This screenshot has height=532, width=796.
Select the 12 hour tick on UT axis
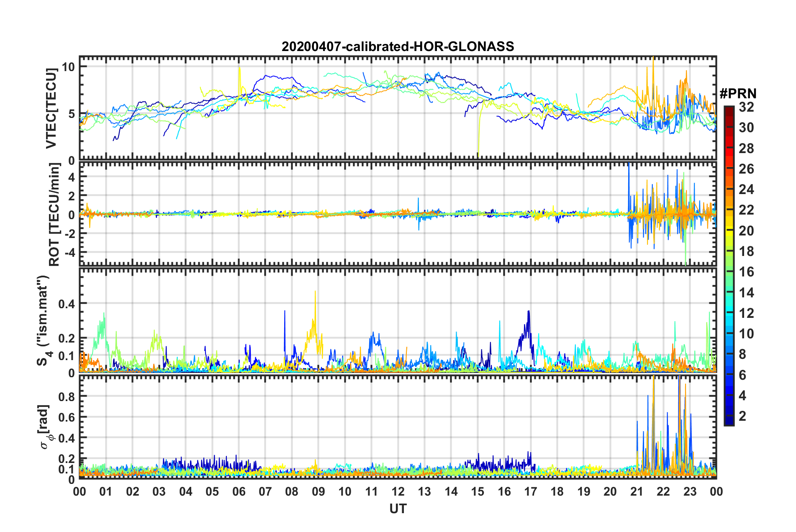coord(398,491)
